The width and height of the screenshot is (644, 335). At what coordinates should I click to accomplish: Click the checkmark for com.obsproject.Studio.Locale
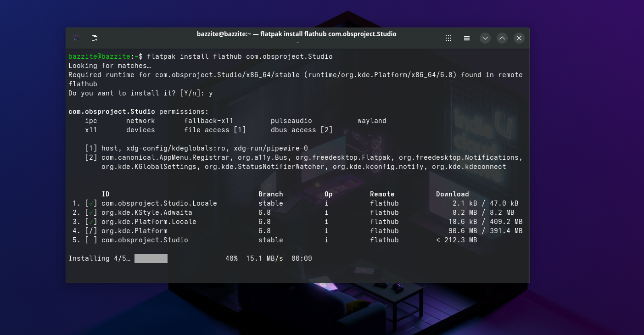(x=91, y=203)
